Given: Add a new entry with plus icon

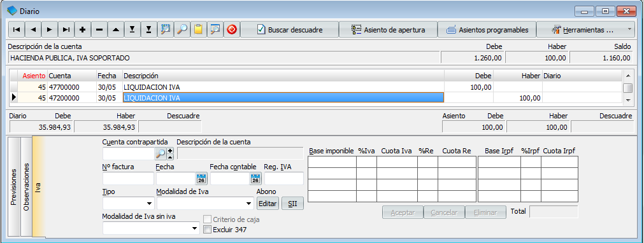Looking at the screenshot, I should coord(83,29).
